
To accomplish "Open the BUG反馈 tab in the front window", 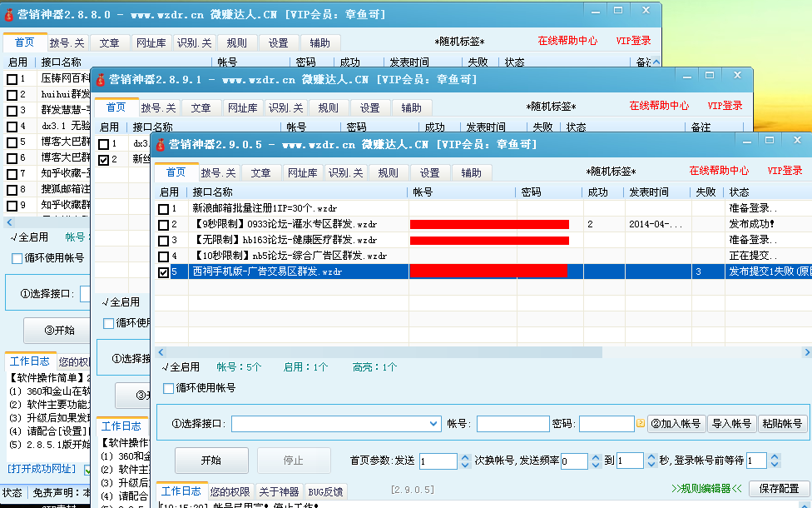I will tap(325, 491).
